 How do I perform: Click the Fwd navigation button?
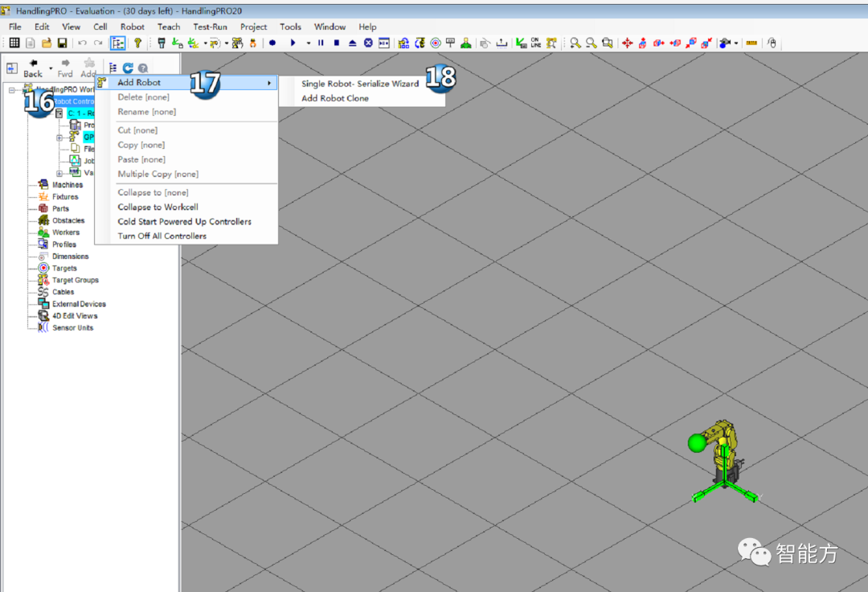pos(65,68)
